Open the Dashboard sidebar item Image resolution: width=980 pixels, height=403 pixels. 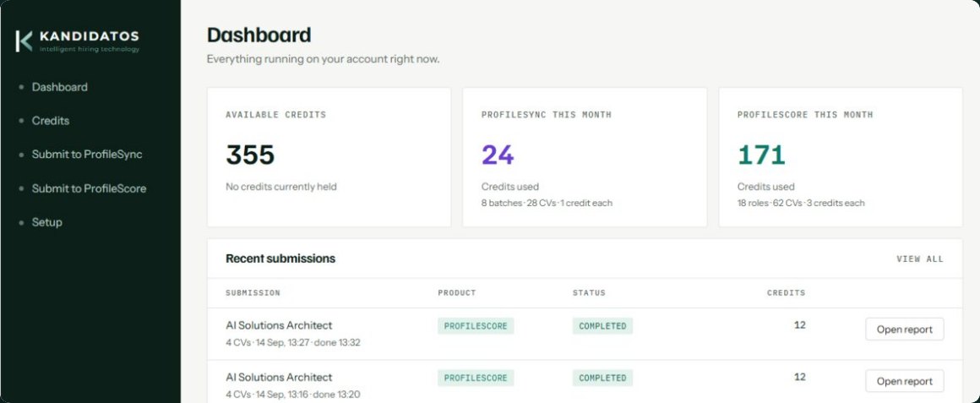click(59, 87)
